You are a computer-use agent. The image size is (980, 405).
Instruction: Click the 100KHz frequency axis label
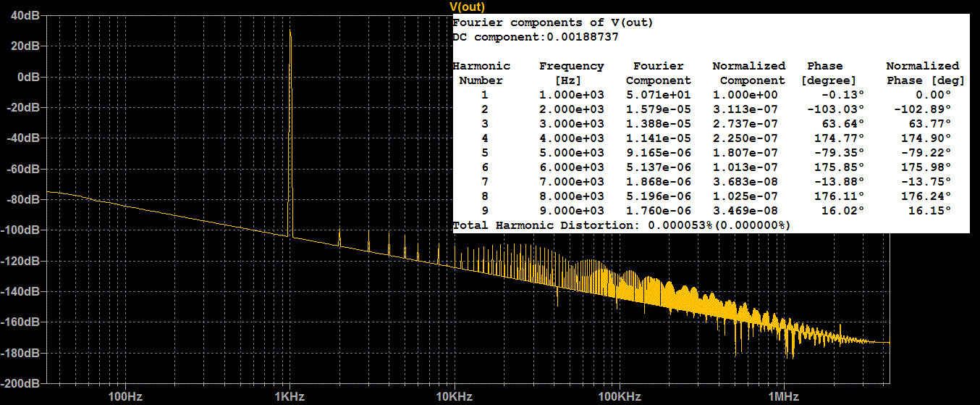pos(619,396)
